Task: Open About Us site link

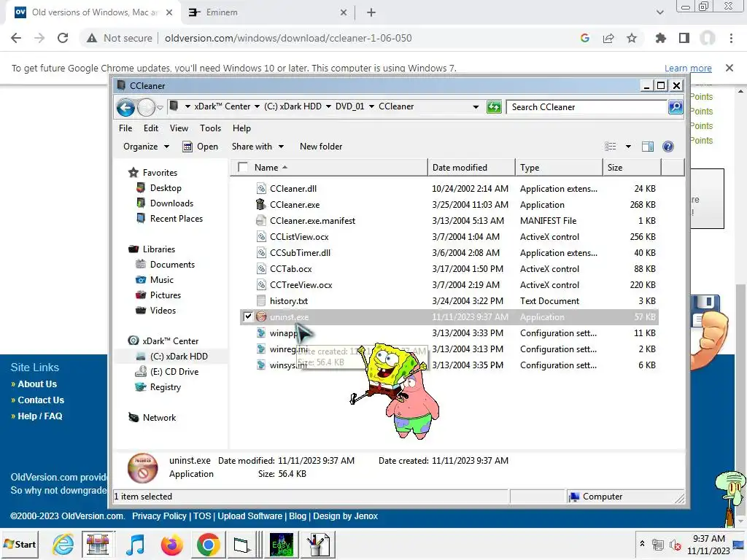Action: pyautogui.click(x=37, y=384)
